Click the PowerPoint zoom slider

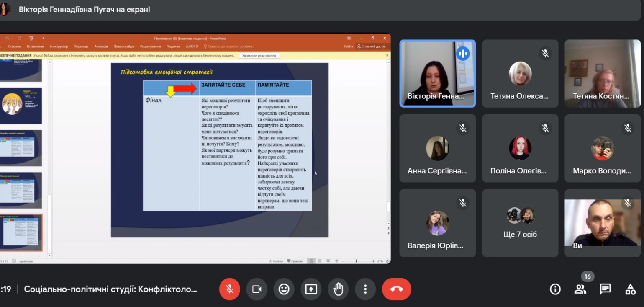[x=357, y=261]
